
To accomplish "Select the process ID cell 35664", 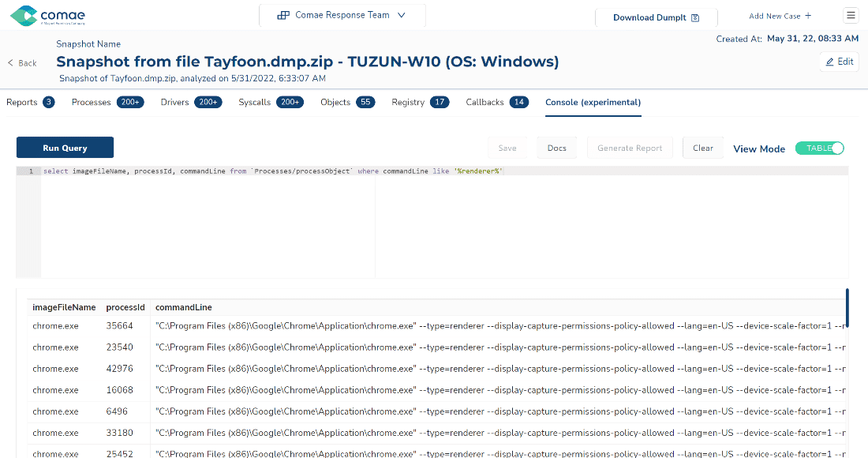I will coord(120,326).
